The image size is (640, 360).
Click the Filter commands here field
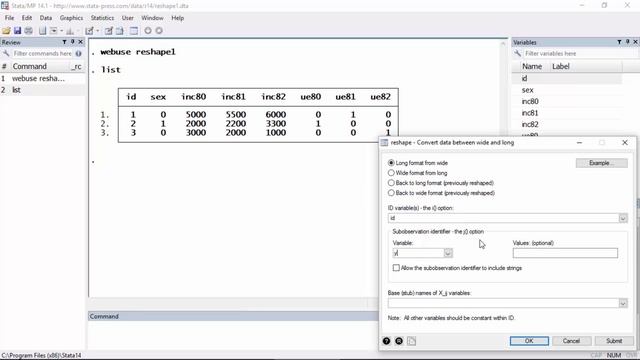click(x=42, y=53)
